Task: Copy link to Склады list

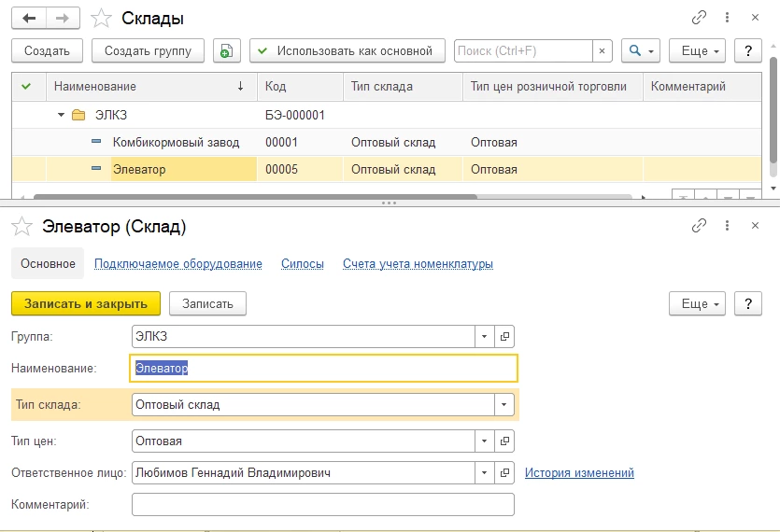Action: [699, 18]
